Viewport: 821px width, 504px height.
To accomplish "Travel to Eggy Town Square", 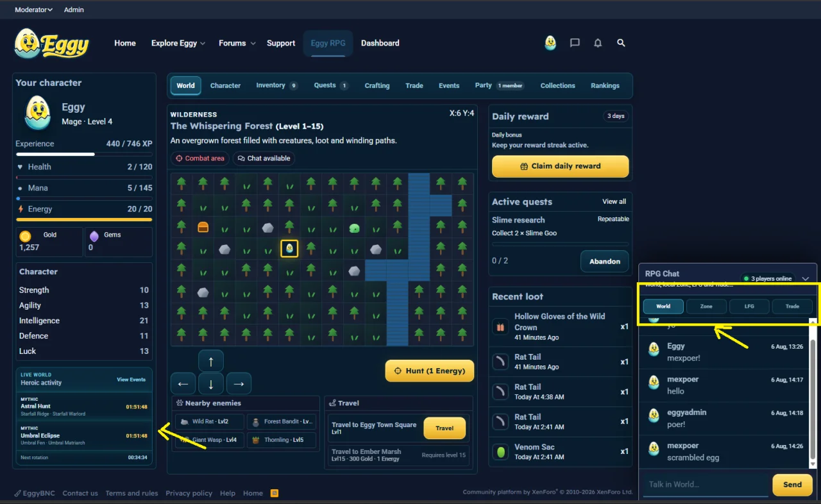I will 444,428.
